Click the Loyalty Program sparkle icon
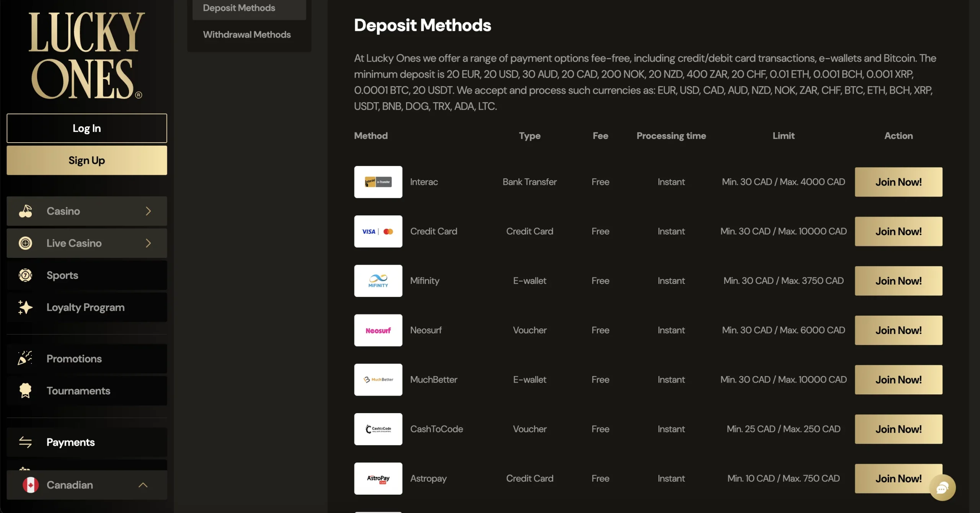980x513 pixels. 25,308
